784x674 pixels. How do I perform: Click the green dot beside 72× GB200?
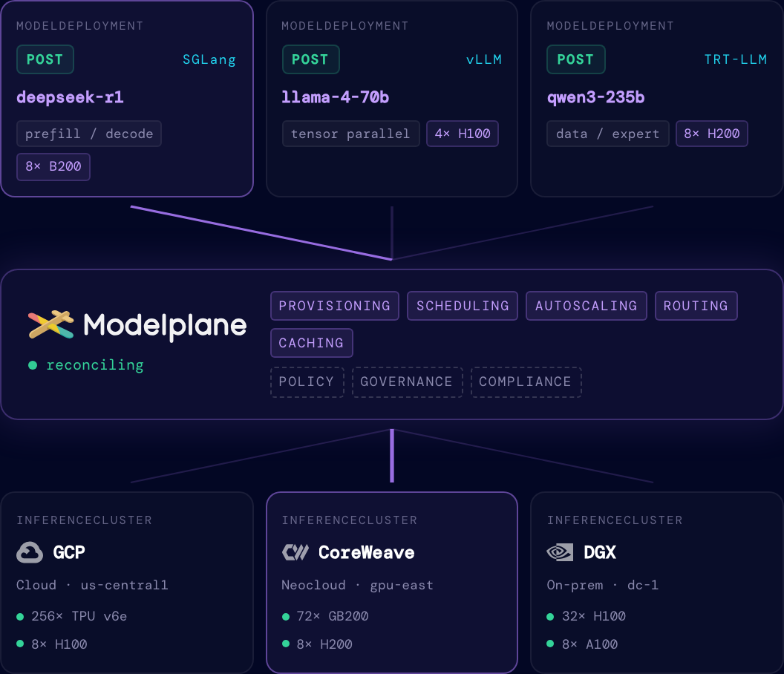click(x=286, y=617)
